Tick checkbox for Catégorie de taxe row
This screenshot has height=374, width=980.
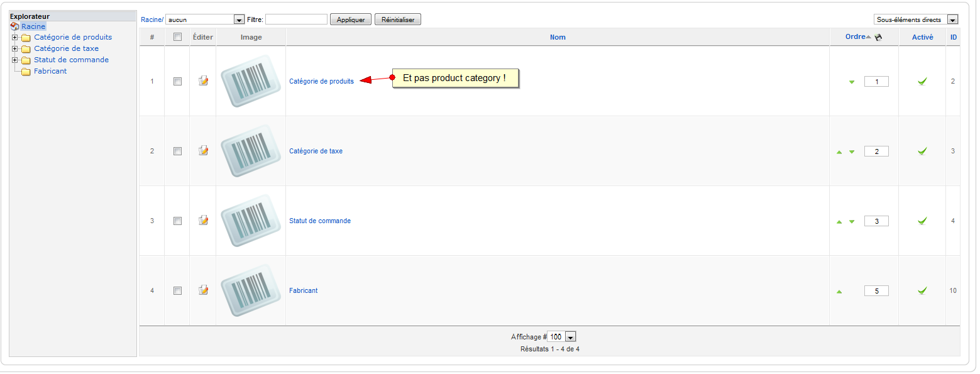[177, 151]
